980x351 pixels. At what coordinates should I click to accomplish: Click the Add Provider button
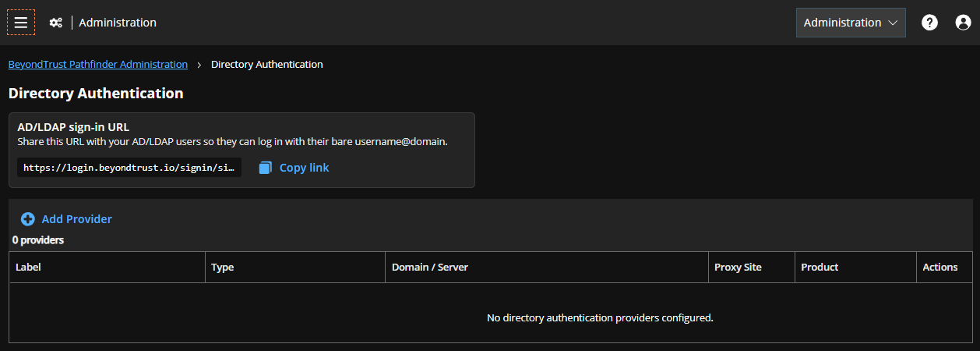coord(67,219)
